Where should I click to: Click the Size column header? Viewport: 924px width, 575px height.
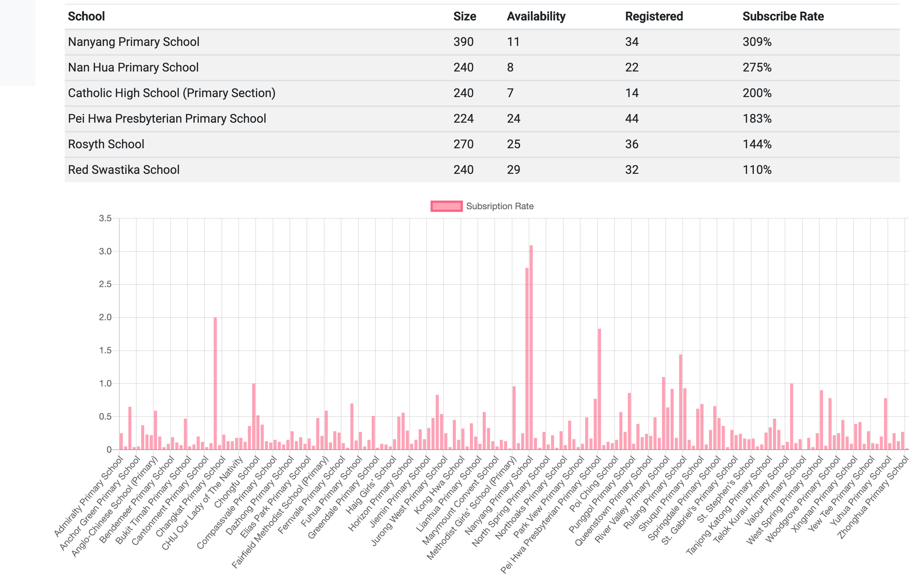464,16
